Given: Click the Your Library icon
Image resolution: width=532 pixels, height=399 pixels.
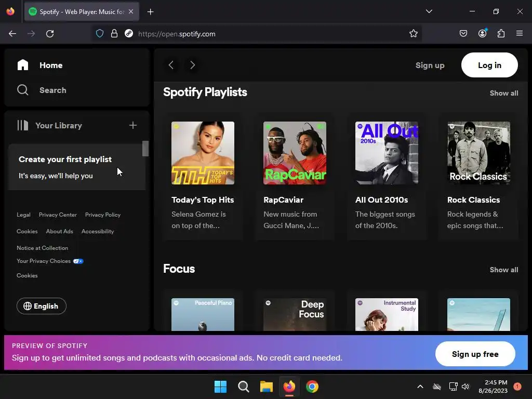Looking at the screenshot, I should (23, 125).
